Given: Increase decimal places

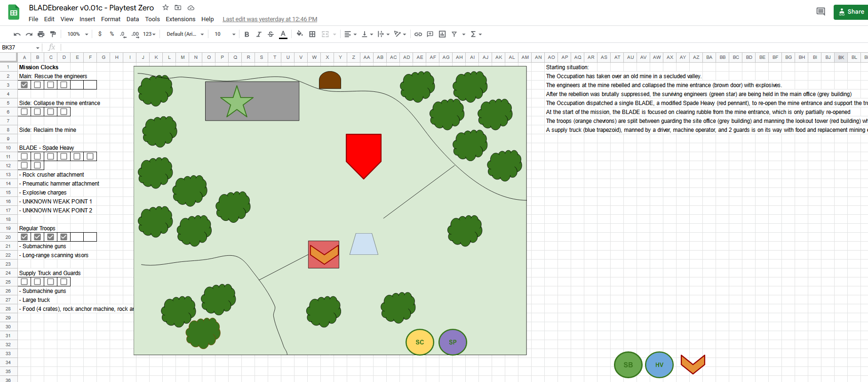Looking at the screenshot, I should pyautogui.click(x=135, y=34).
